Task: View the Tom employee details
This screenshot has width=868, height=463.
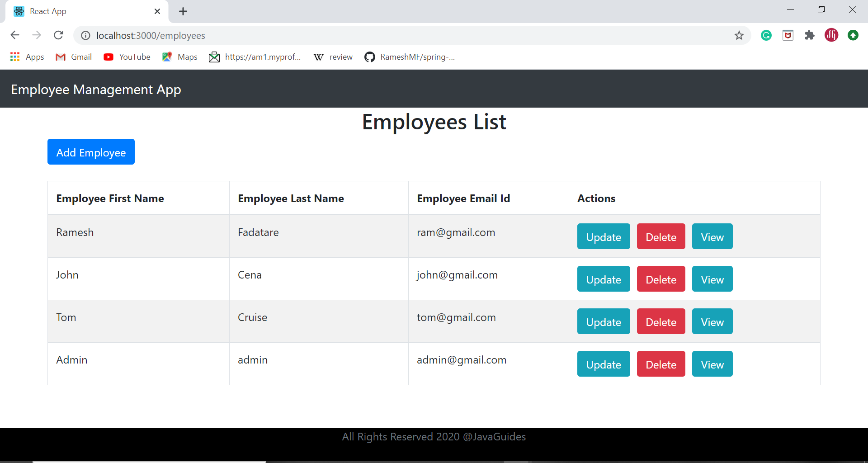Action: click(712, 321)
